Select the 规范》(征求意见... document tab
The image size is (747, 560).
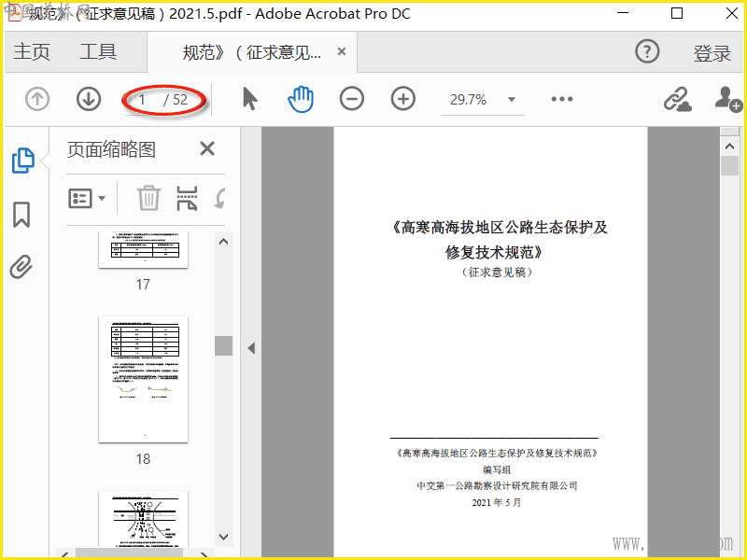251,52
